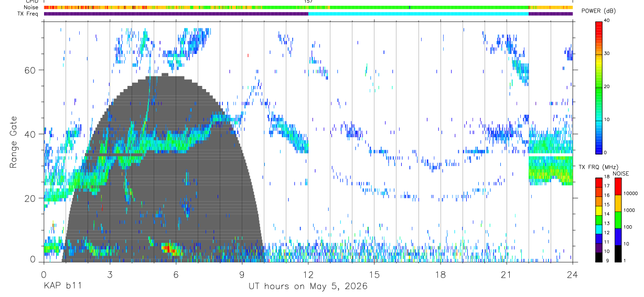644x297 pixels.
Task: Click the "24" hour tick on the UT axis
Action: (573, 274)
